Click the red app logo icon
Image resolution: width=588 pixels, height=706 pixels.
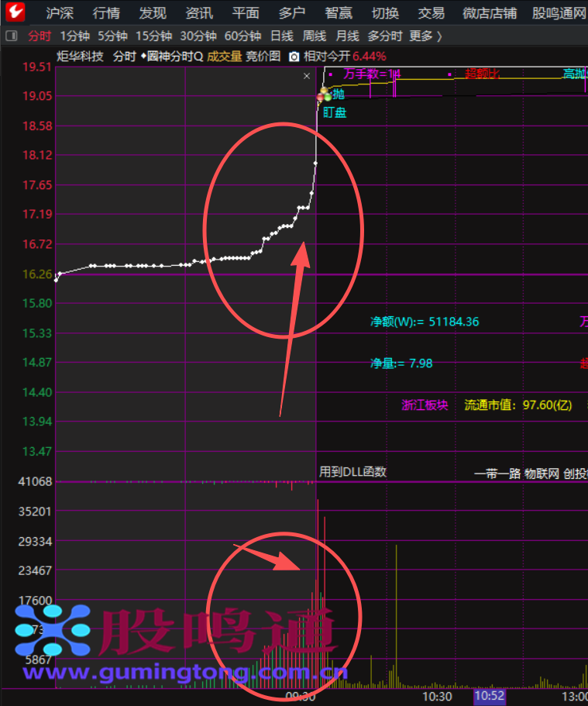coord(15,12)
